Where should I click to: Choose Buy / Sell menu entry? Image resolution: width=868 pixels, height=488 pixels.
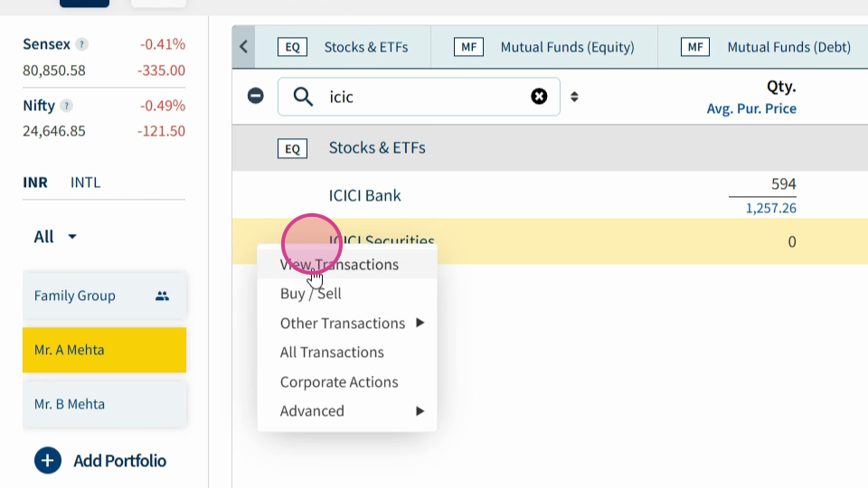[x=347, y=294]
